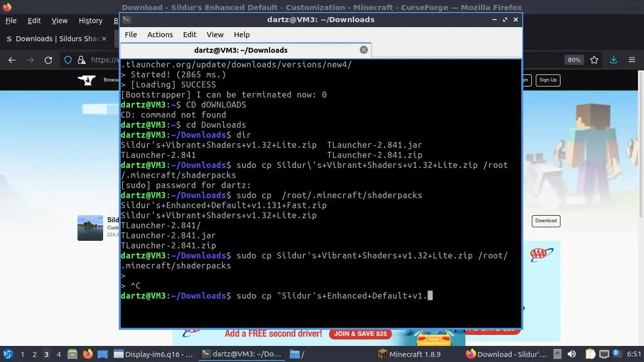Viewport: 644px width, 362px height.
Task: Switch to Display-im6.q16 window in taskbar
Action: coord(154,354)
